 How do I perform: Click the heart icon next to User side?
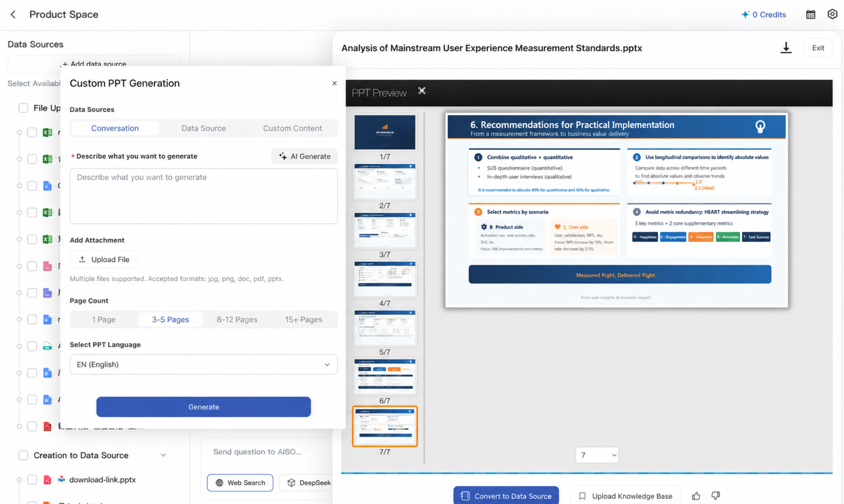coord(557,227)
